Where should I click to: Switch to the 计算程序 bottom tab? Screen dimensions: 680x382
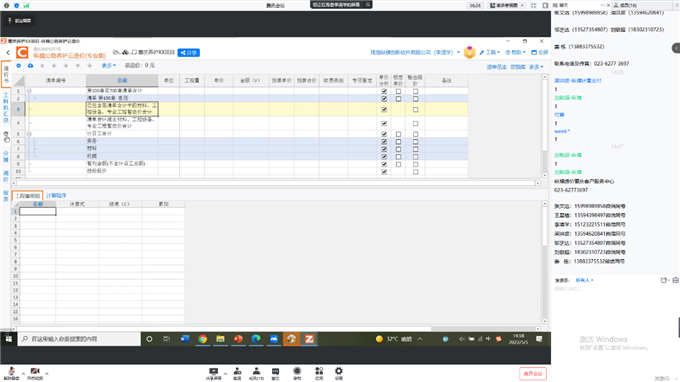(x=56, y=196)
